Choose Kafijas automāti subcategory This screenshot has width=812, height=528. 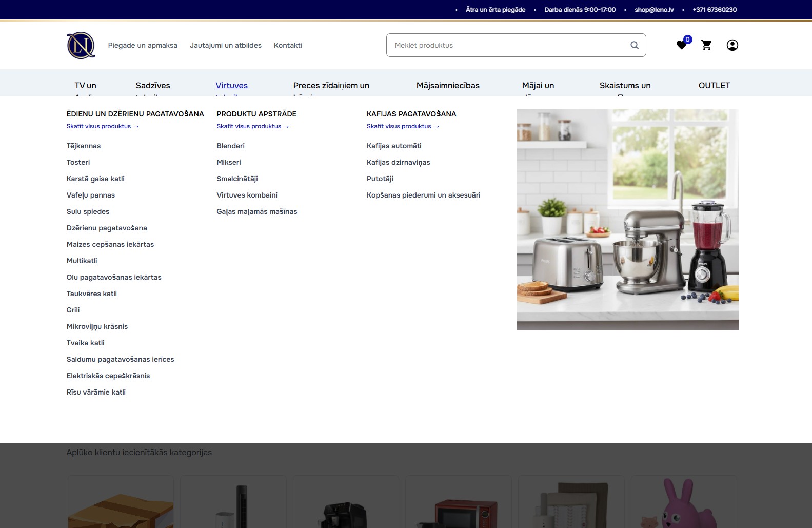(x=394, y=146)
